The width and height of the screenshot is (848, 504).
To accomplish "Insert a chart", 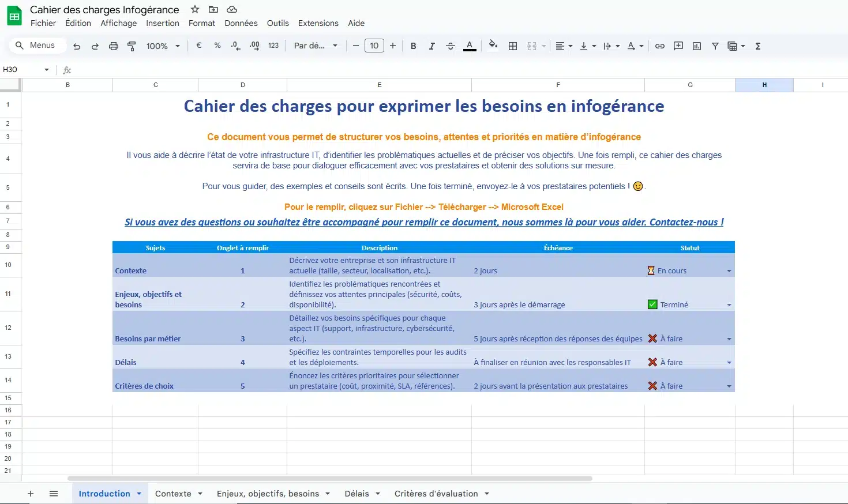I will tap(697, 46).
